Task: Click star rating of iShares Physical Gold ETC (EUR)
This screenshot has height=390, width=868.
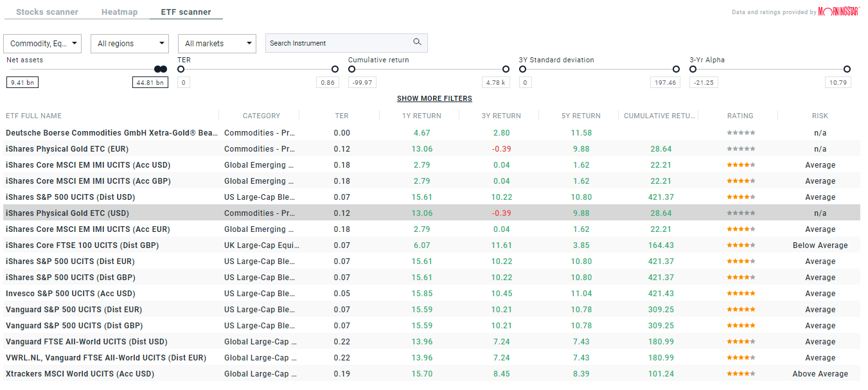Action: [740, 148]
